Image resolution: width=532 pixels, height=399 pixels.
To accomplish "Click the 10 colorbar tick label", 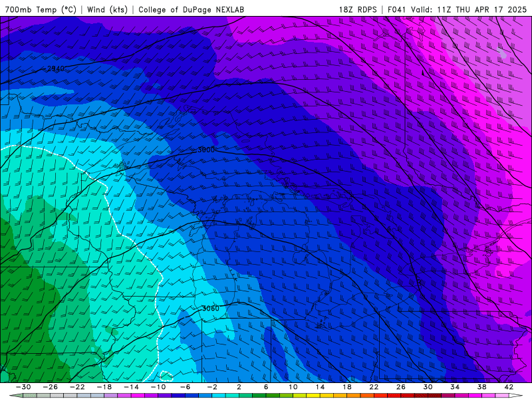I will (293, 387).
